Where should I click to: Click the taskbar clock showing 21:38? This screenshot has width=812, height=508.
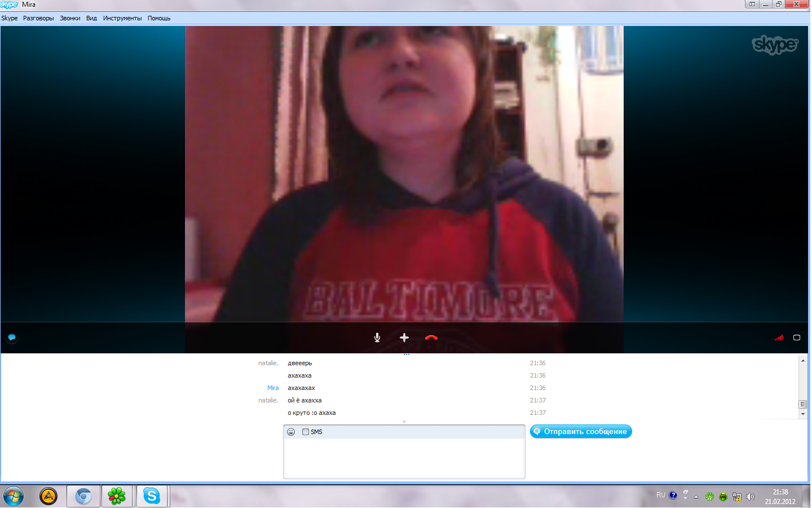click(780, 497)
